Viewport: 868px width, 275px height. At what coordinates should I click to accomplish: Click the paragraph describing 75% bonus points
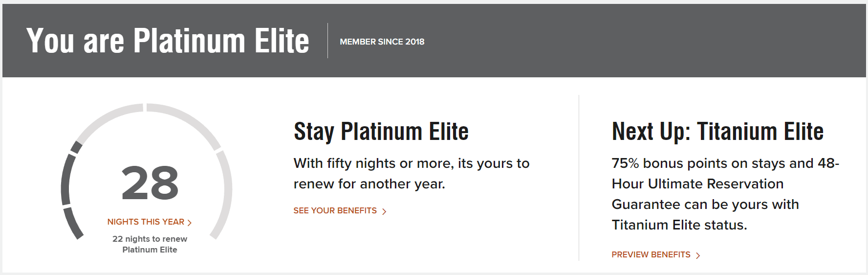tap(725, 194)
